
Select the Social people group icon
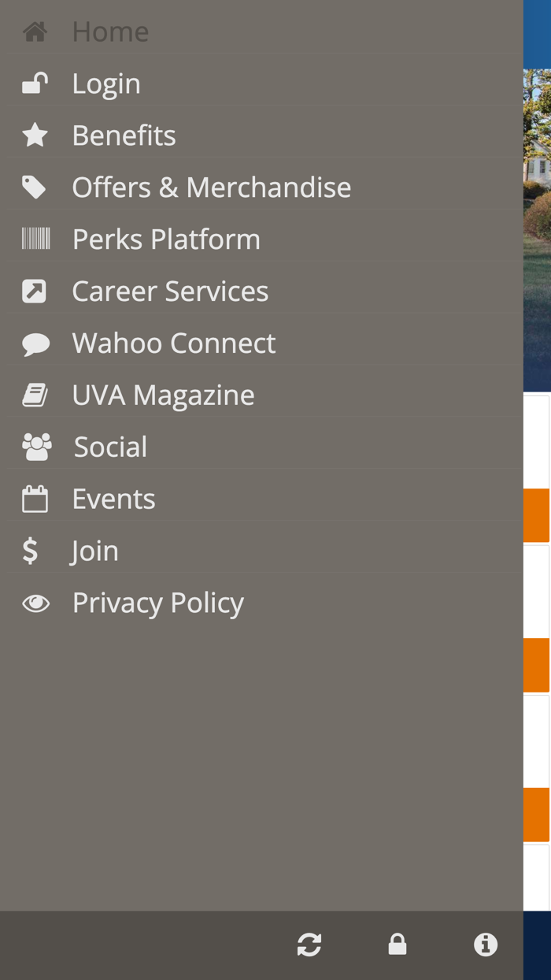35,447
